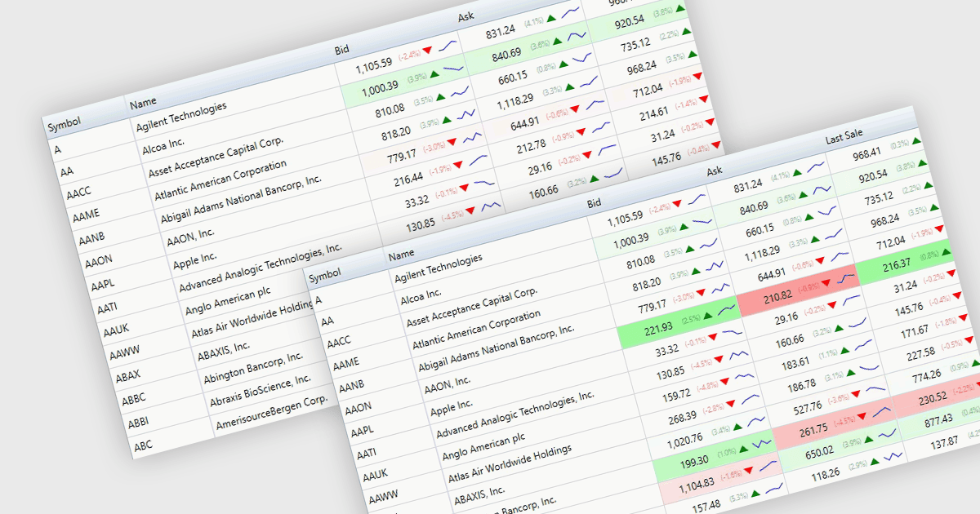980x514 pixels.
Task: Select the ABC symbol cell in back grid
Action: click(x=144, y=445)
